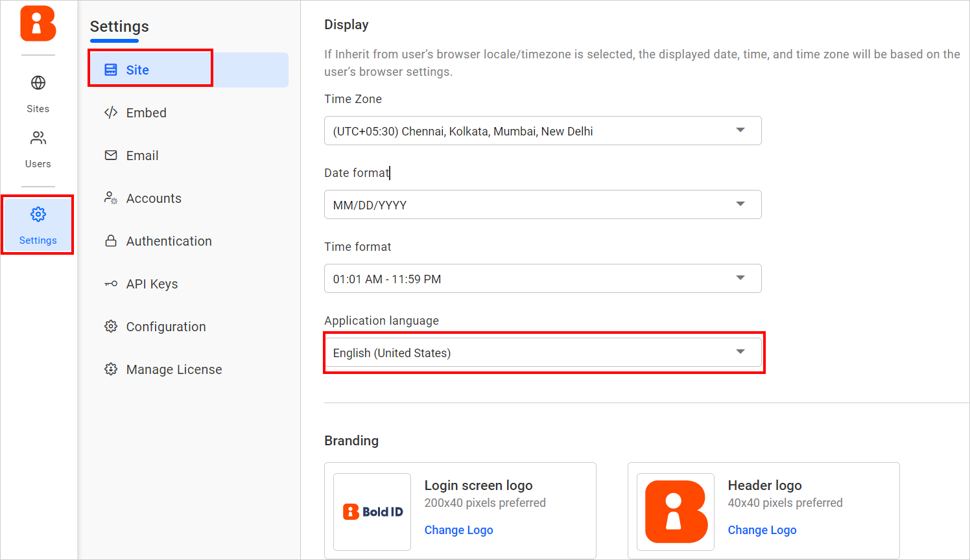Viewport: 970px width, 560px height.
Task: Click the Manage License badge icon
Action: pyautogui.click(x=111, y=369)
